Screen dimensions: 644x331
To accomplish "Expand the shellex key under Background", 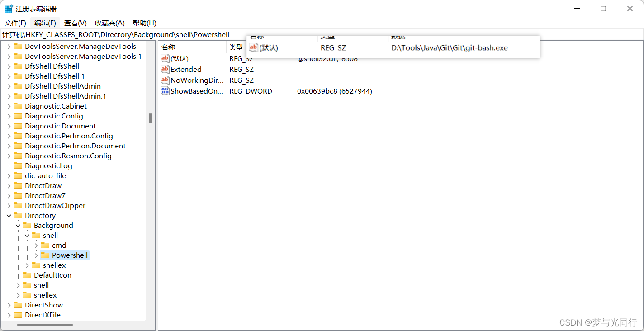I will (27, 265).
